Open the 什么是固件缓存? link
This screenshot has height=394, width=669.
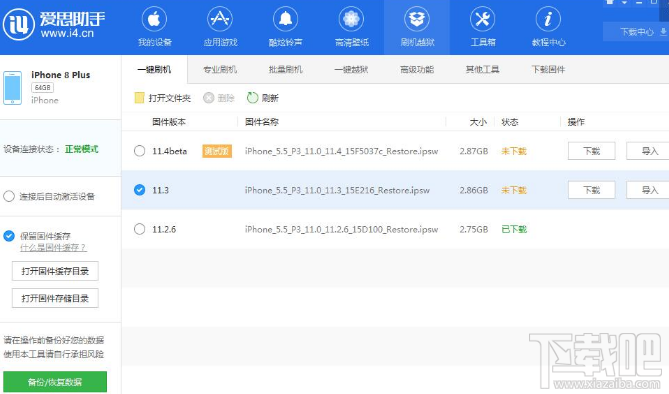(53, 248)
